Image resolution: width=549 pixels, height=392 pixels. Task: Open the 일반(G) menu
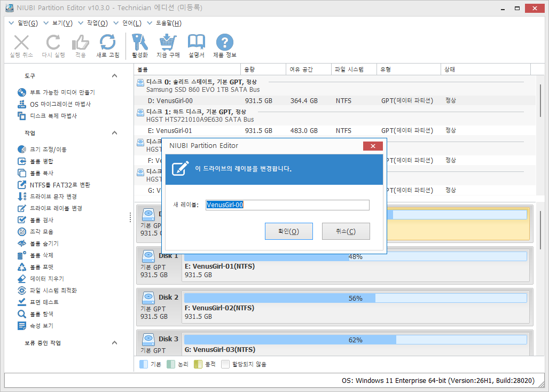pos(23,23)
